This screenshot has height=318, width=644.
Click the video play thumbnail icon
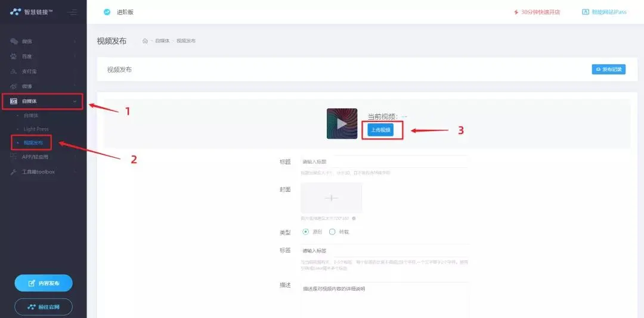[342, 124]
